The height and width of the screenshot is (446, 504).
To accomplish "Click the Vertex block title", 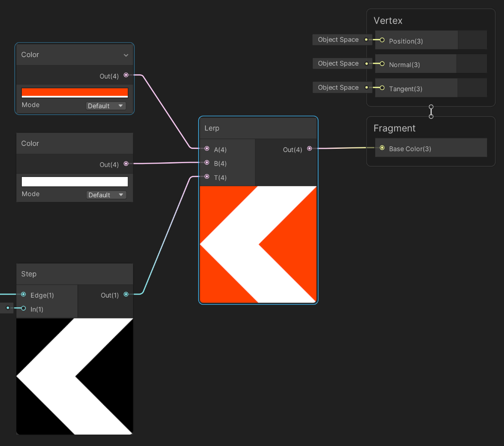I will pos(388,20).
